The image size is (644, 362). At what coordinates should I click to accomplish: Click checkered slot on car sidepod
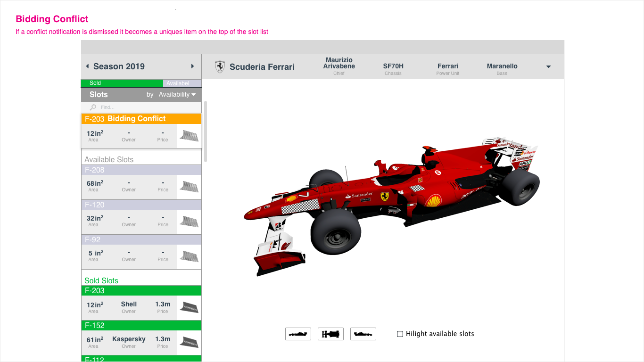pos(417,188)
